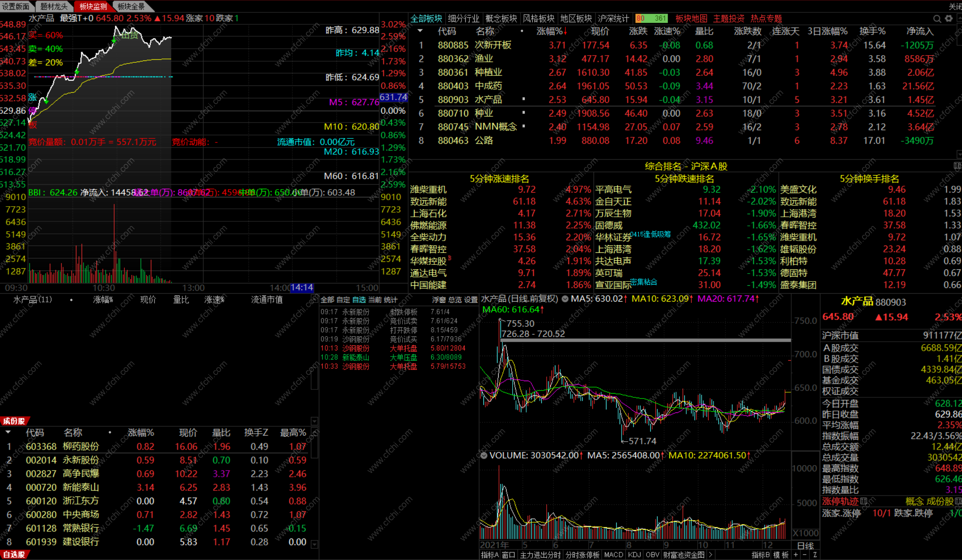Click the 板块地图 link
Image resolution: width=962 pixels, height=560 pixels.
691,18
